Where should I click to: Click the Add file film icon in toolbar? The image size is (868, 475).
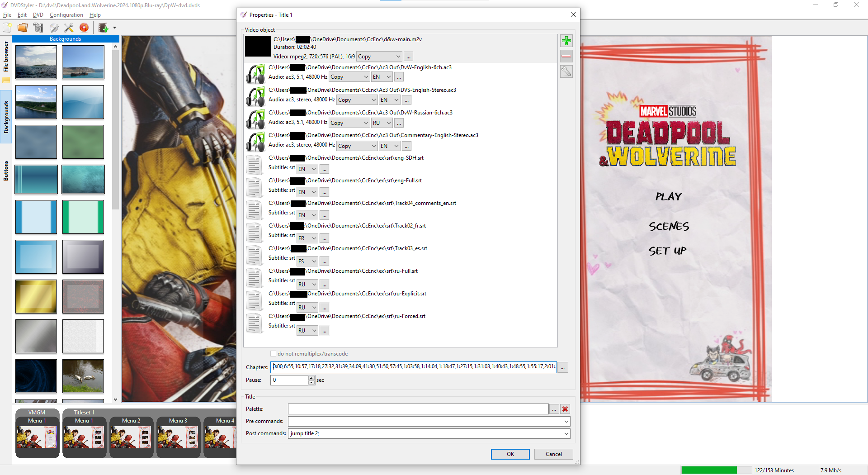point(104,28)
